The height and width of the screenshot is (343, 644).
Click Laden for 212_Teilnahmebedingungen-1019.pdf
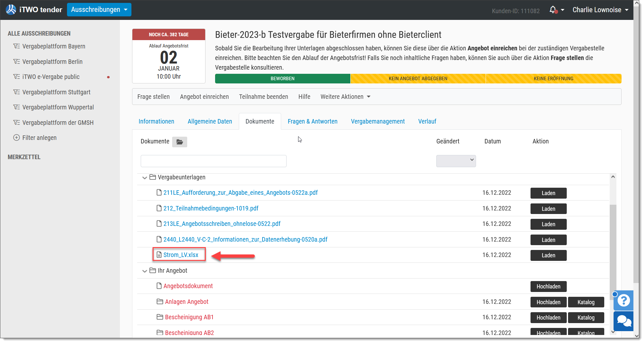click(548, 209)
